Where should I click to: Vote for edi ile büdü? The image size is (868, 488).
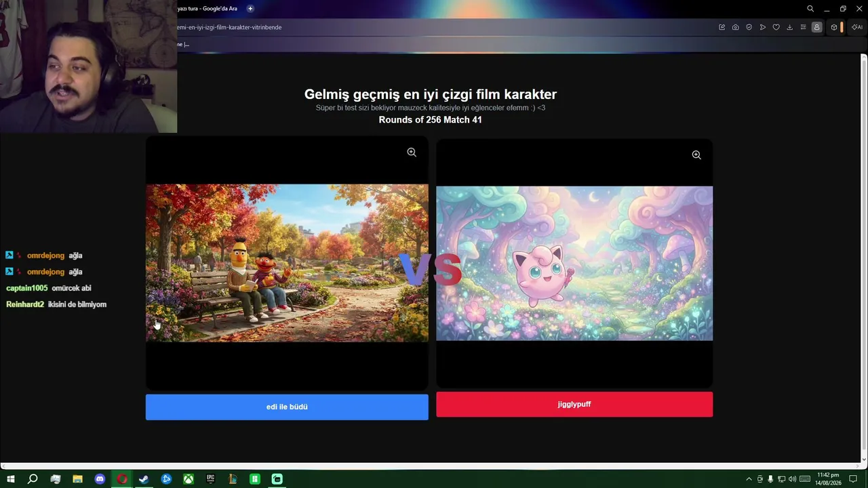287,407
